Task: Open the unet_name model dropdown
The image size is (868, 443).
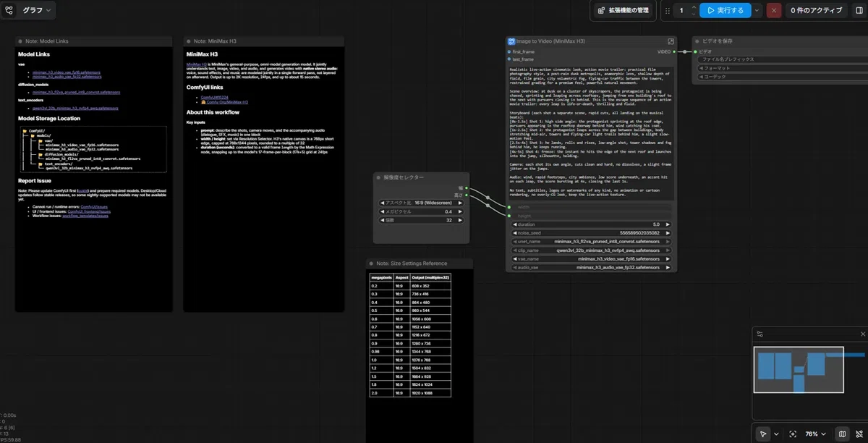Action: 591,242
